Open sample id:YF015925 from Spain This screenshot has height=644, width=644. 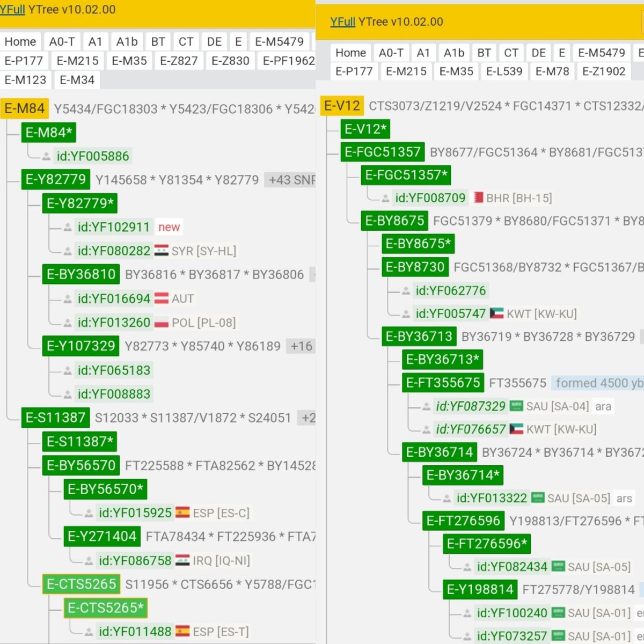135,513
